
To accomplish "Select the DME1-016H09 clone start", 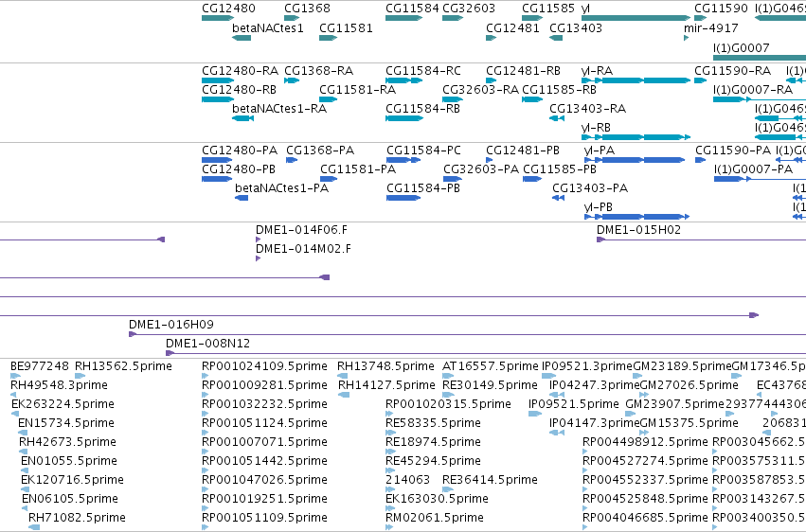I will [x=133, y=334].
